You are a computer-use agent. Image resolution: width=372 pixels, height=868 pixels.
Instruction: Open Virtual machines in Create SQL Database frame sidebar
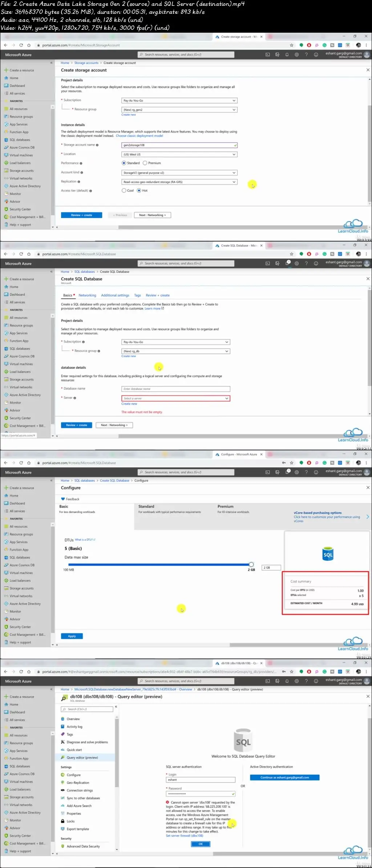click(x=21, y=364)
